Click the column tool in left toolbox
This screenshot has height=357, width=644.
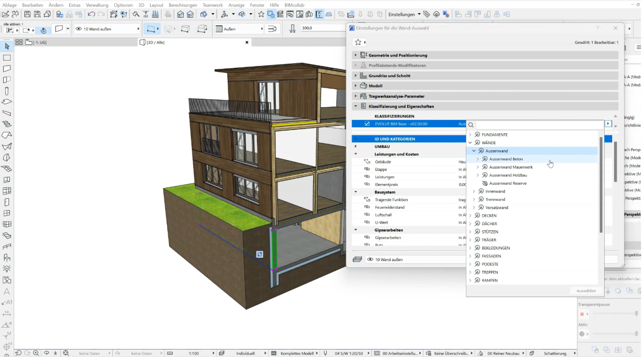coord(7,91)
